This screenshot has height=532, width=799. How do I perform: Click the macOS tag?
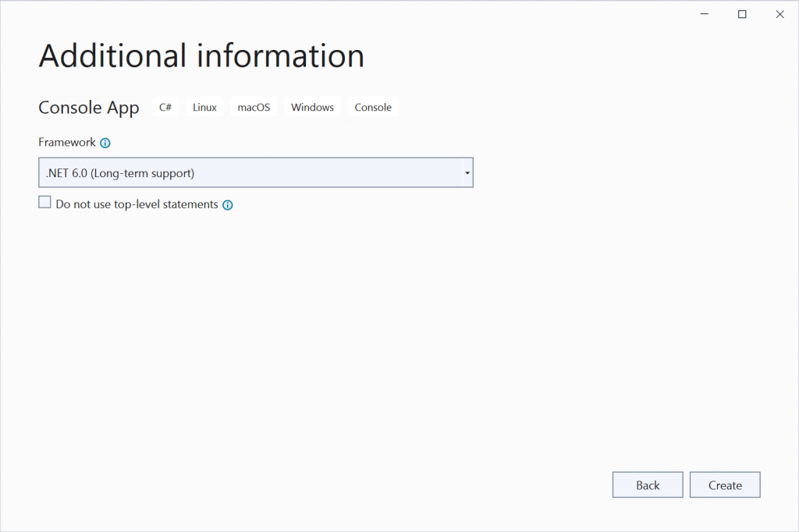pos(254,107)
